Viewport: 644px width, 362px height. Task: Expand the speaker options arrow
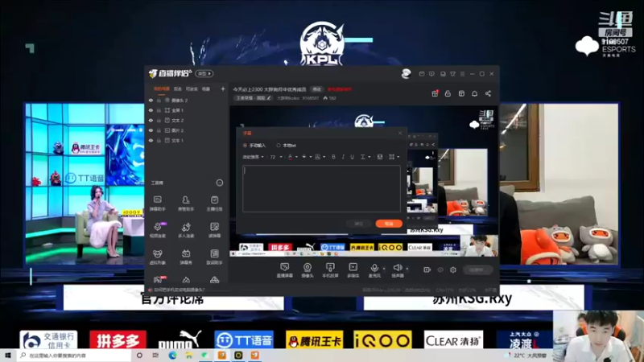pos(407,269)
